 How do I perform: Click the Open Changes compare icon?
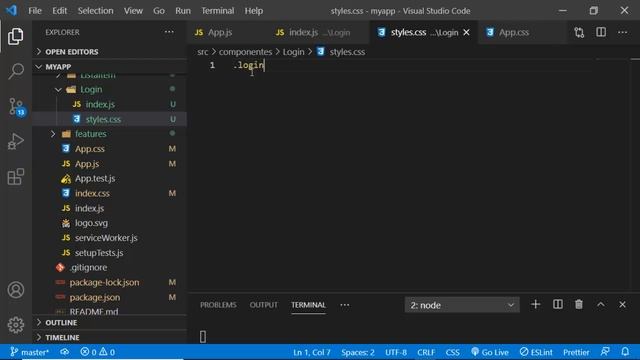(x=579, y=32)
